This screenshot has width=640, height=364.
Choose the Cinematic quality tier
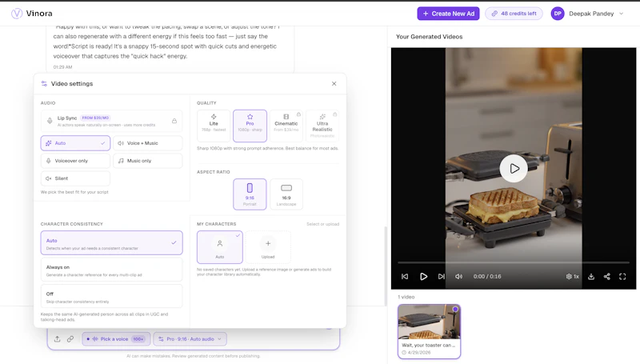286,126
